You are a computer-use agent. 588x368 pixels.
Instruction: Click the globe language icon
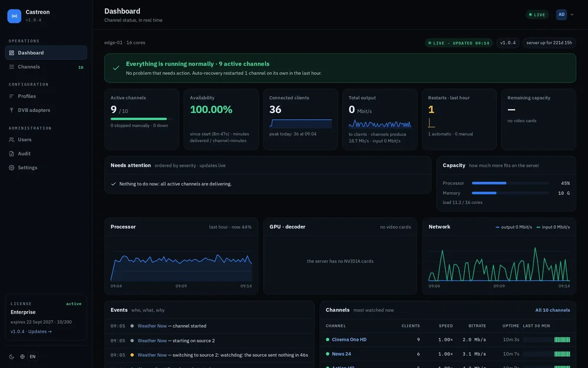tap(22, 357)
